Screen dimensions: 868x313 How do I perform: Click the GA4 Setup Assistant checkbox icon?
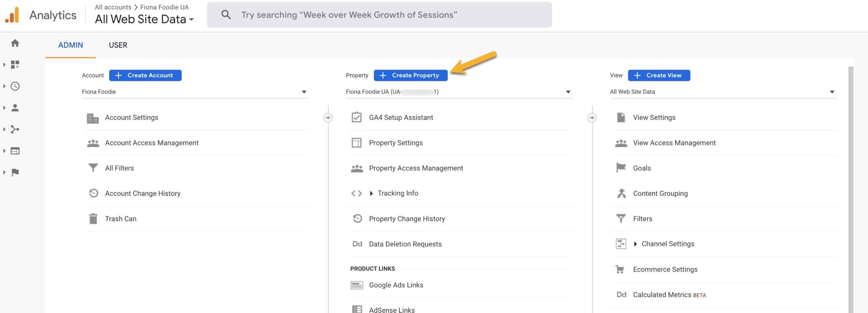click(x=356, y=117)
